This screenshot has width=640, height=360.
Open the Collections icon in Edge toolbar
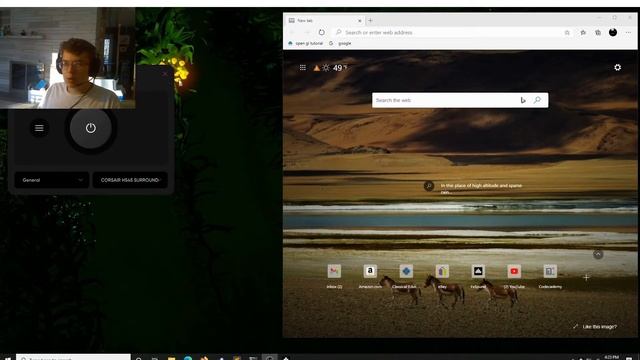pyautogui.click(x=598, y=33)
